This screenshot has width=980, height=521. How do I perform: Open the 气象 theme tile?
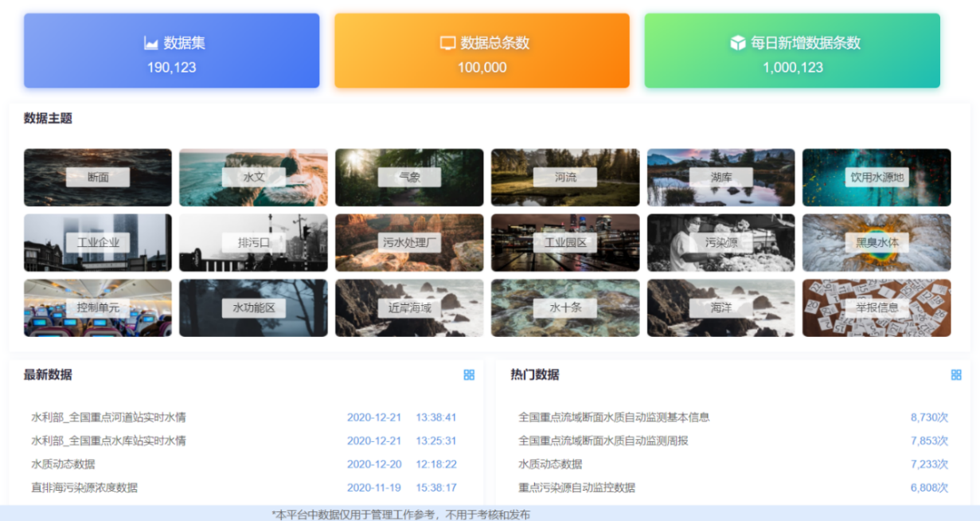(409, 178)
